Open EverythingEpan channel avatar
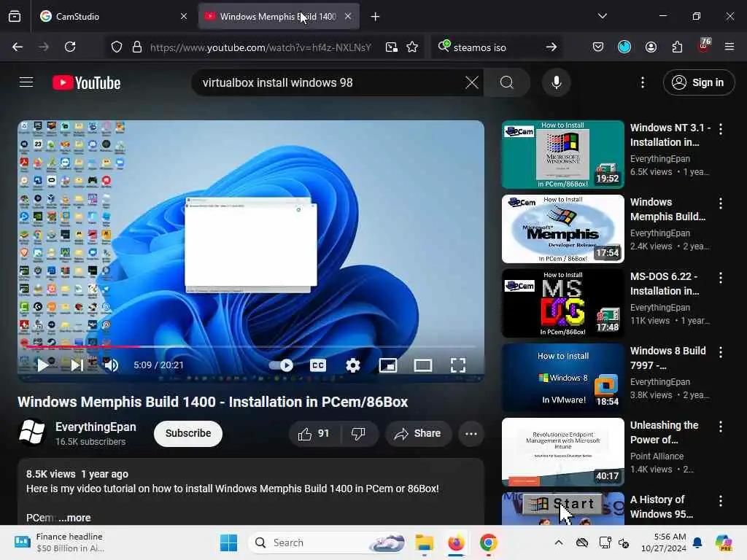The width and height of the screenshot is (747, 560). pyautogui.click(x=32, y=432)
